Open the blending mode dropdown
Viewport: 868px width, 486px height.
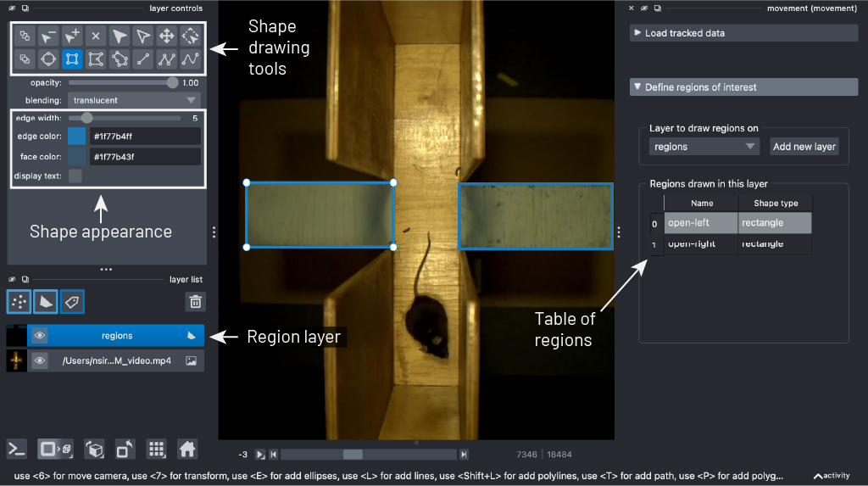click(134, 100)
